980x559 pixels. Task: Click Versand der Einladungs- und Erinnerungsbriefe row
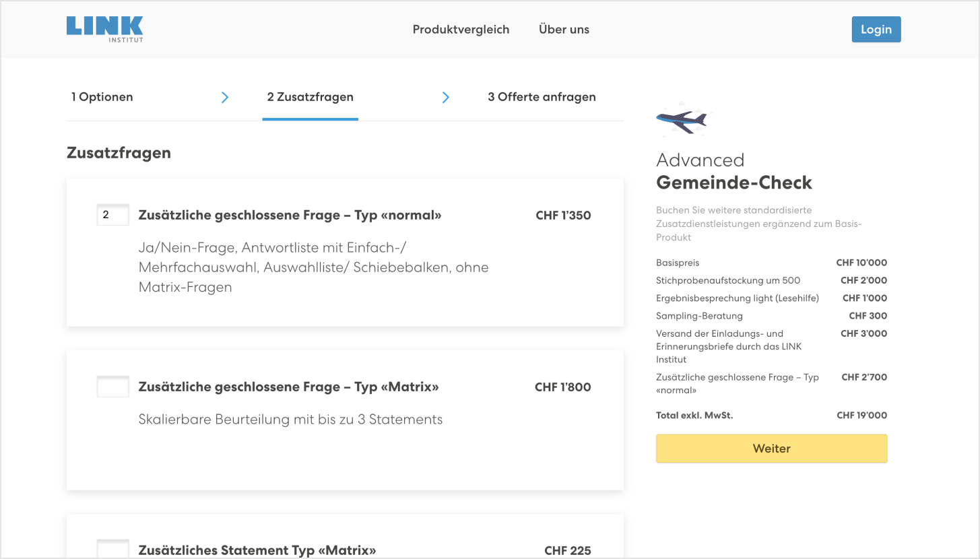pyautogui.click(x=772, y=346)
